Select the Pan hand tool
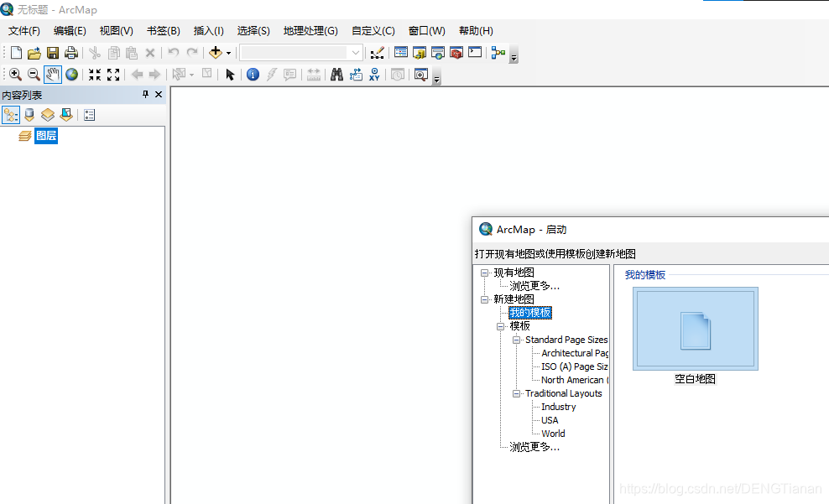Screen dimensions: 829x504 tap(52, 75)
